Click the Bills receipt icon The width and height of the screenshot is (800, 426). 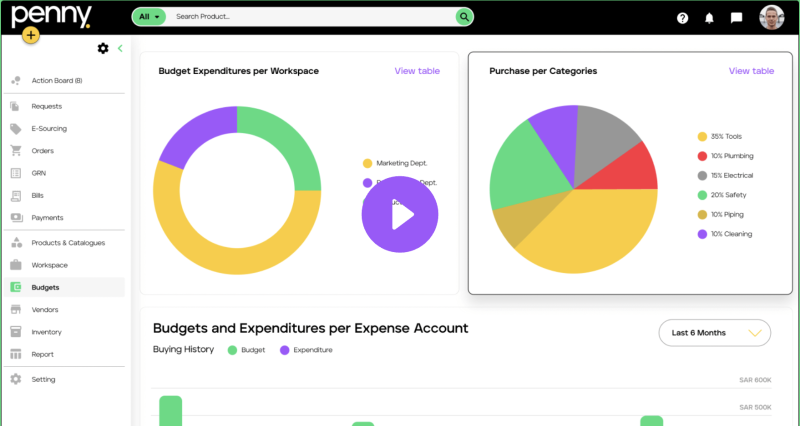16,195
